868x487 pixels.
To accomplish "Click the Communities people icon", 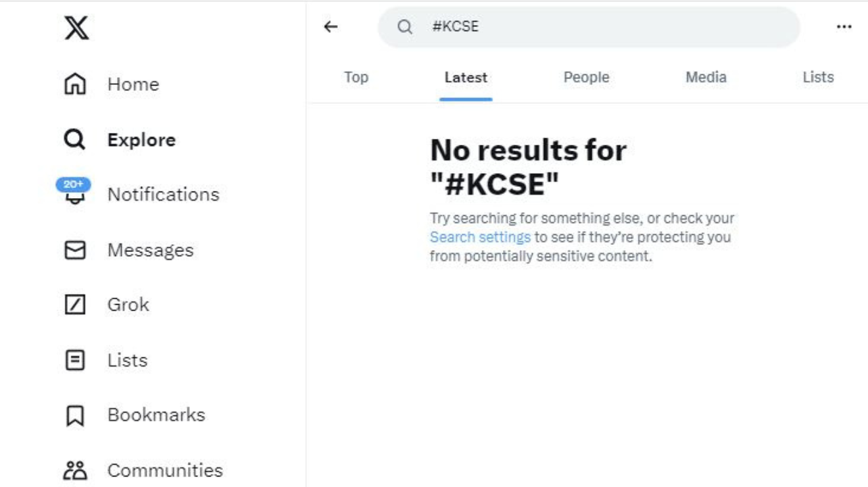I will click(75, 470).
